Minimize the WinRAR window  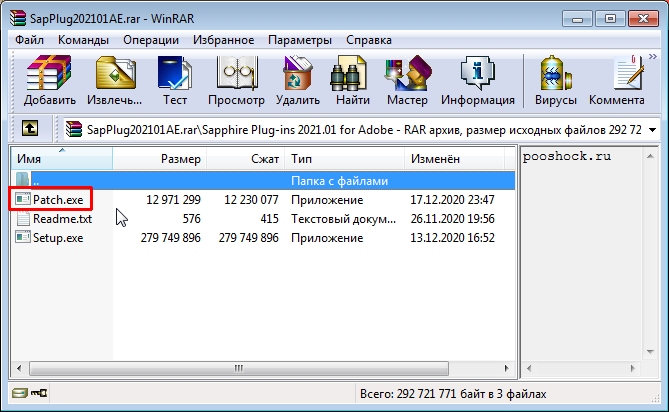click(x=577, y=19)
